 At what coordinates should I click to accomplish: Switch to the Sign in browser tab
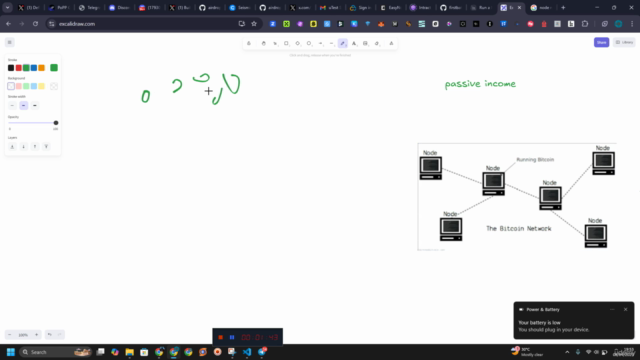[360, 8]
